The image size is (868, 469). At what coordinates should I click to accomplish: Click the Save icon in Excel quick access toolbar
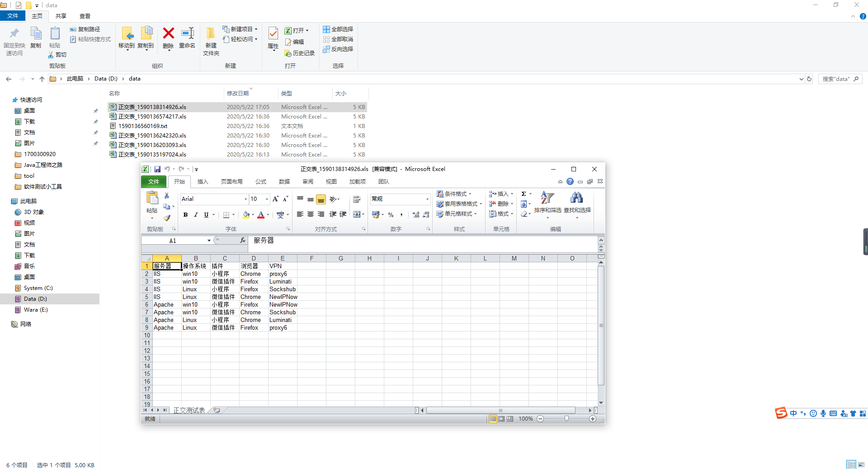tap(157, 169)
